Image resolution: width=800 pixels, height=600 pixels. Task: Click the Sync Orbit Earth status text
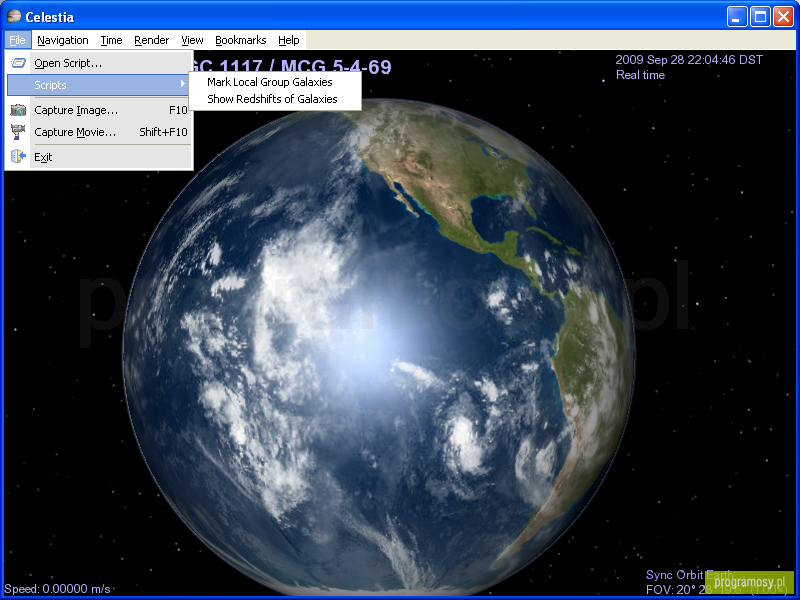689,575
